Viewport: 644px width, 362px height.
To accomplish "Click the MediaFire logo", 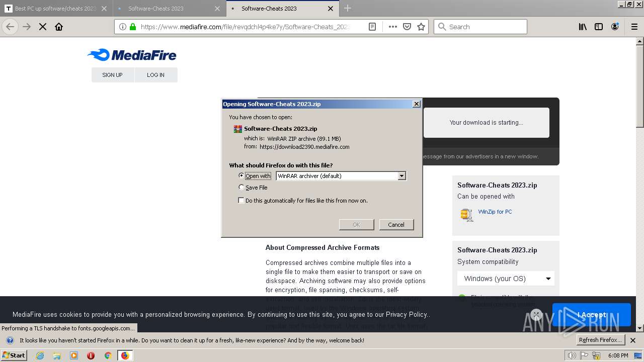I will coord(132,55).
